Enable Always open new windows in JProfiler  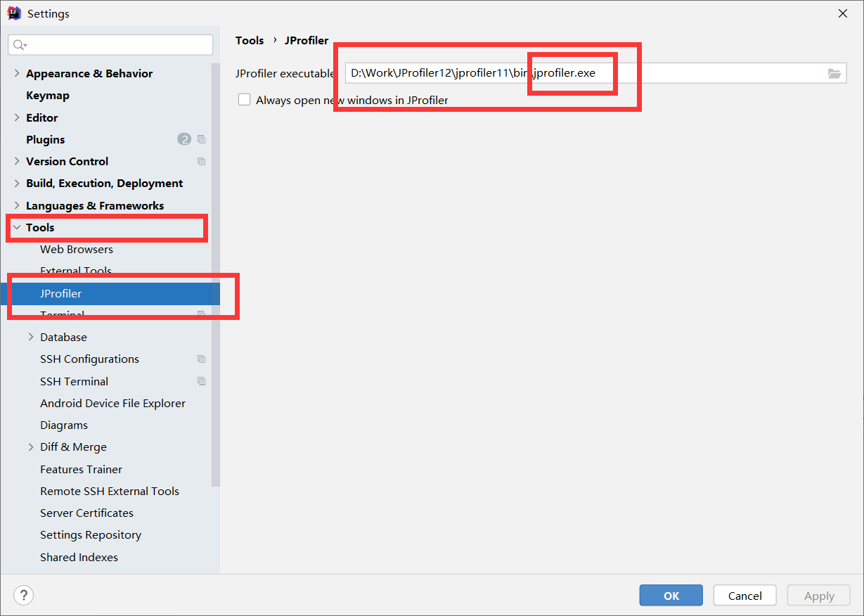point(244,100)
